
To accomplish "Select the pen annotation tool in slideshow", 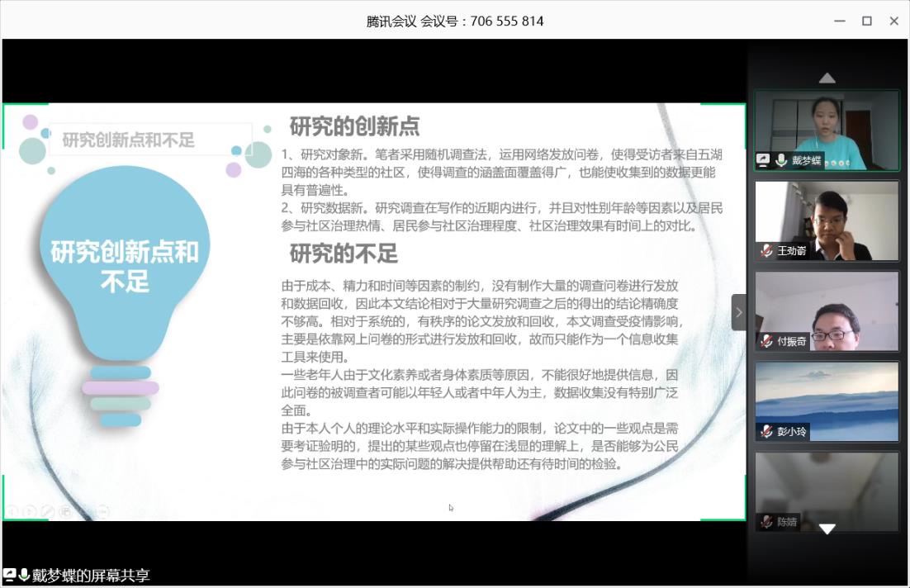I will pyautogui.click(x=47, y=511).
